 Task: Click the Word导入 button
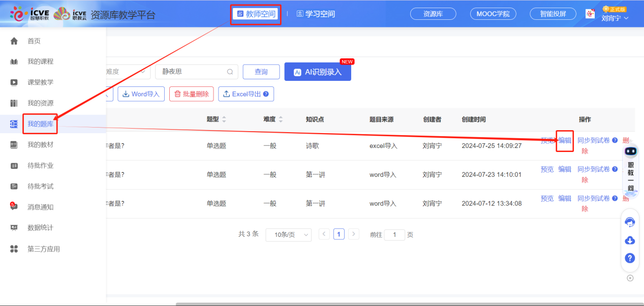pyautogui.click(x=141, y=94)
